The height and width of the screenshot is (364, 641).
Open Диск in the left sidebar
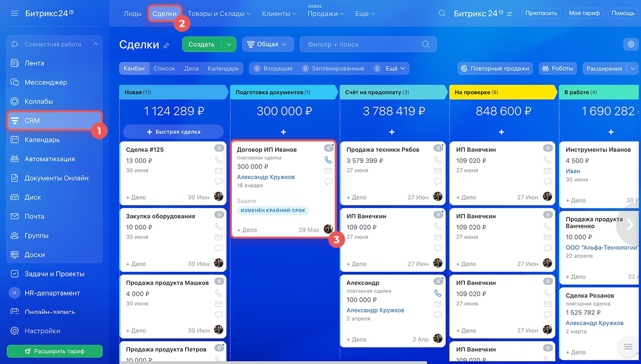click(x=33, y=197)
